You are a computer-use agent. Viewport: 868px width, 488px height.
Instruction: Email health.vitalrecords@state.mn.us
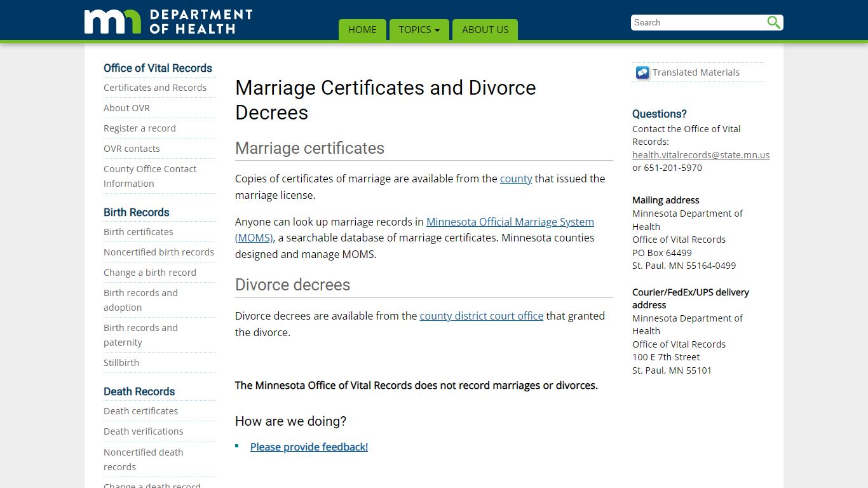701,155
